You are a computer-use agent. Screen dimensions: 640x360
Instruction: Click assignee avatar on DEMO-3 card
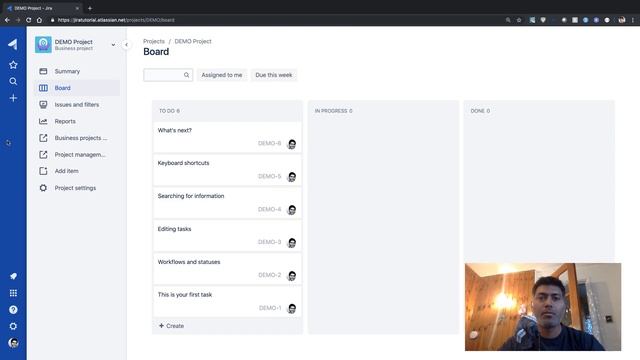pyautogui.click(x=292, y=243)
